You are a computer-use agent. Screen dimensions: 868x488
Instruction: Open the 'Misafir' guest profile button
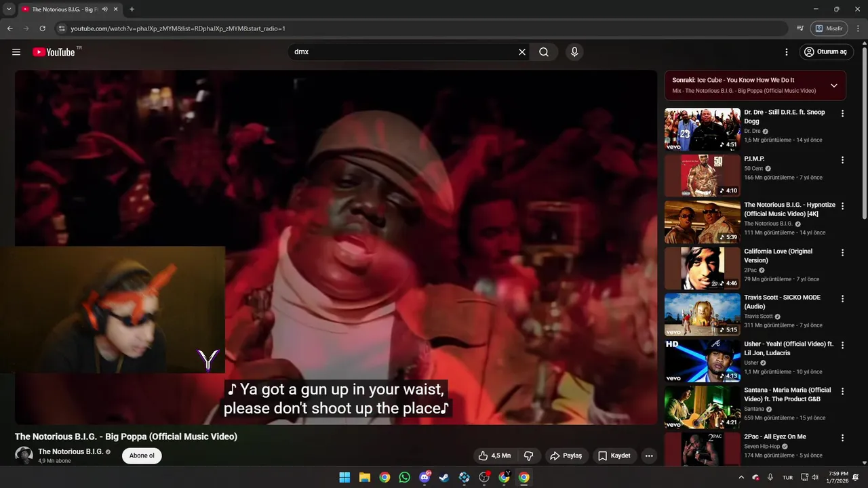click(x=829, y=28)
